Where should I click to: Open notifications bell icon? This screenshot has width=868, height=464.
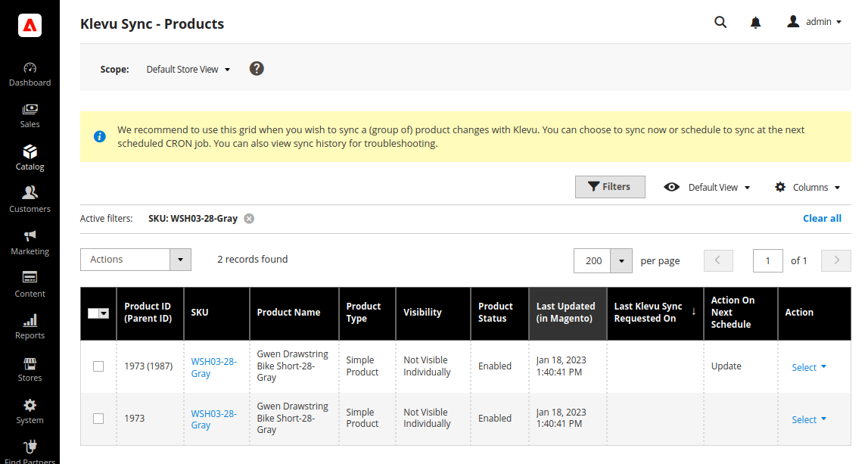tap(756, 23)
